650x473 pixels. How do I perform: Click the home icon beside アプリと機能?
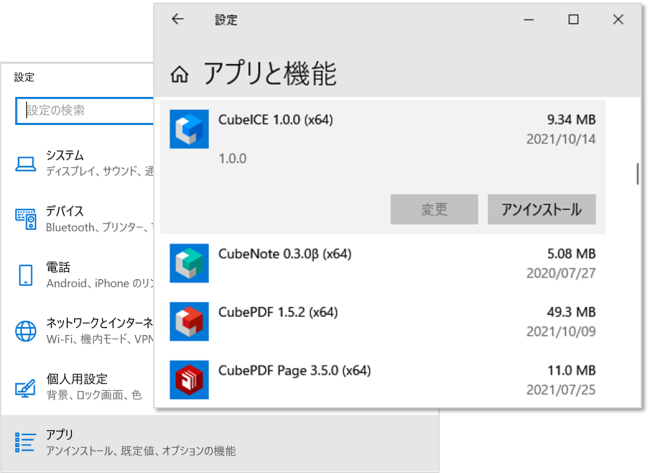click(179, 75)
